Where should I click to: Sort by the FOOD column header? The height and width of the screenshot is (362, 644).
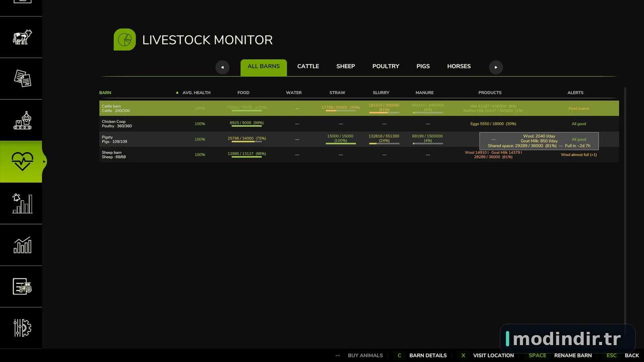point(243,93)
